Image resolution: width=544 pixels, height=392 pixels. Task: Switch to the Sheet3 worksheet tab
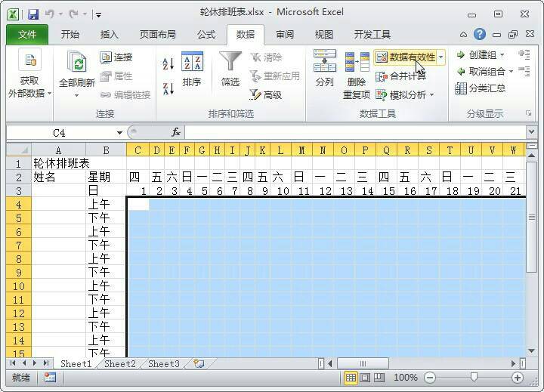[164, 363]
